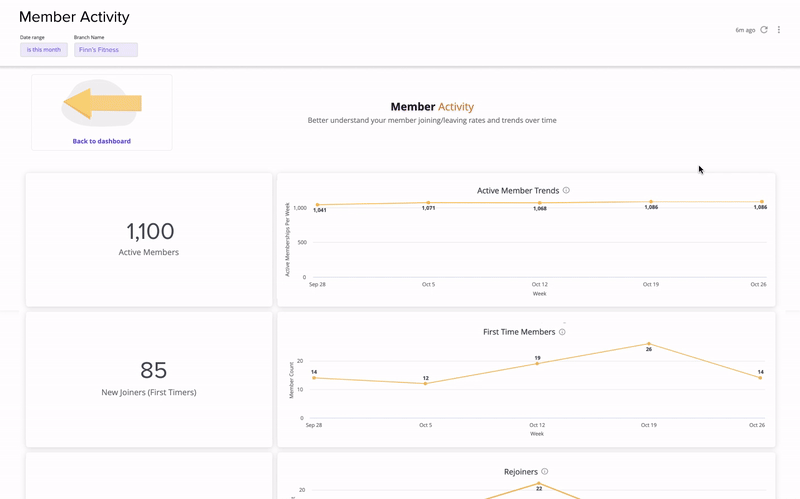This screenshot has height=499, width=800.
Task: Click the Active Member Trends chart title
Action: click(x=518, y=190)
